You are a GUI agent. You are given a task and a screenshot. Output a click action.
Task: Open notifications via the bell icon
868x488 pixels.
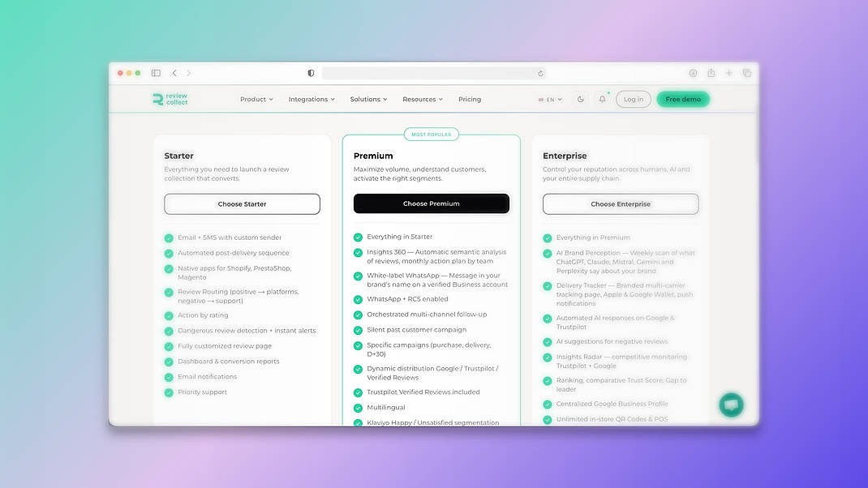(602, 99)
